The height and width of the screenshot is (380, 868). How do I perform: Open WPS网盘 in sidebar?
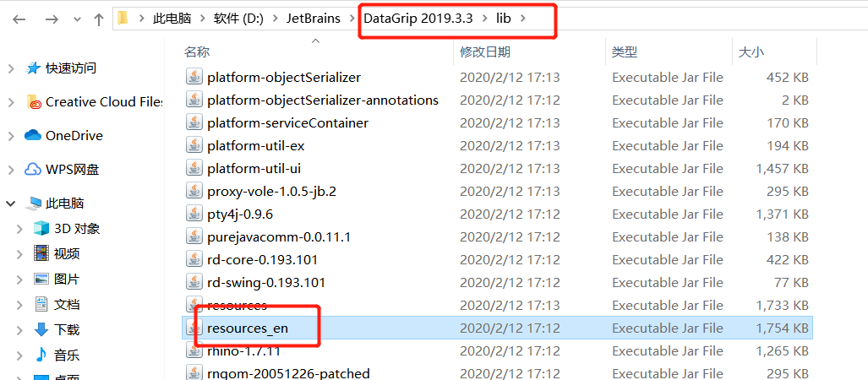click(x=73, y=169)
